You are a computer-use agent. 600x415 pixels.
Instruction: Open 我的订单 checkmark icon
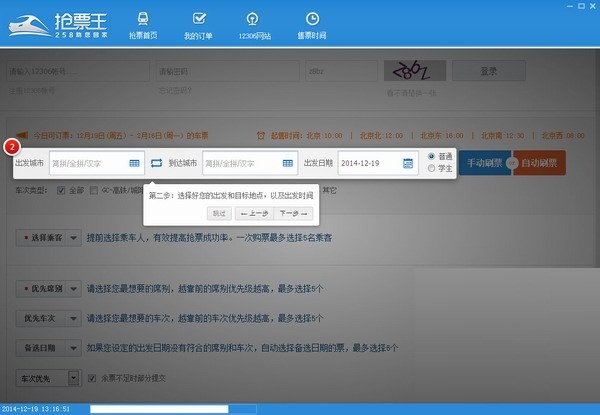click(199, 18)
